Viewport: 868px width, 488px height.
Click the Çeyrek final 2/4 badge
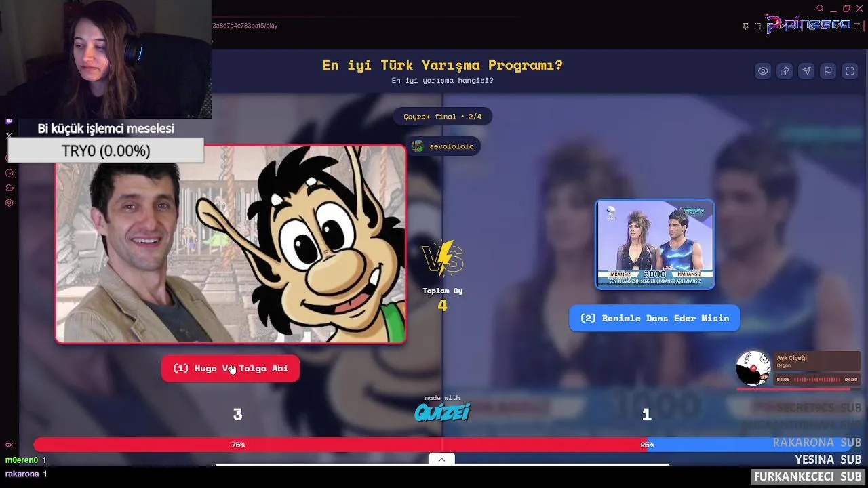tap(443, 117)
